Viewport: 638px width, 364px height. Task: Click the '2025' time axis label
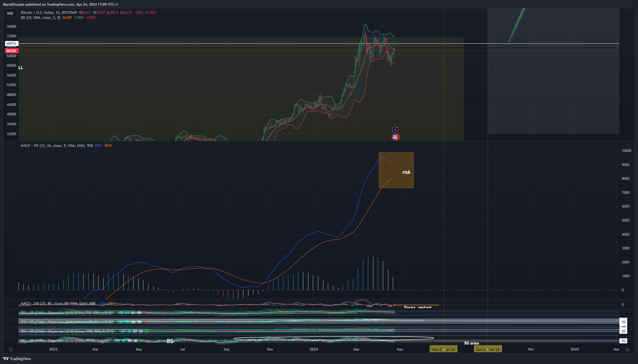pyautogui.click(x=575, y=349)
